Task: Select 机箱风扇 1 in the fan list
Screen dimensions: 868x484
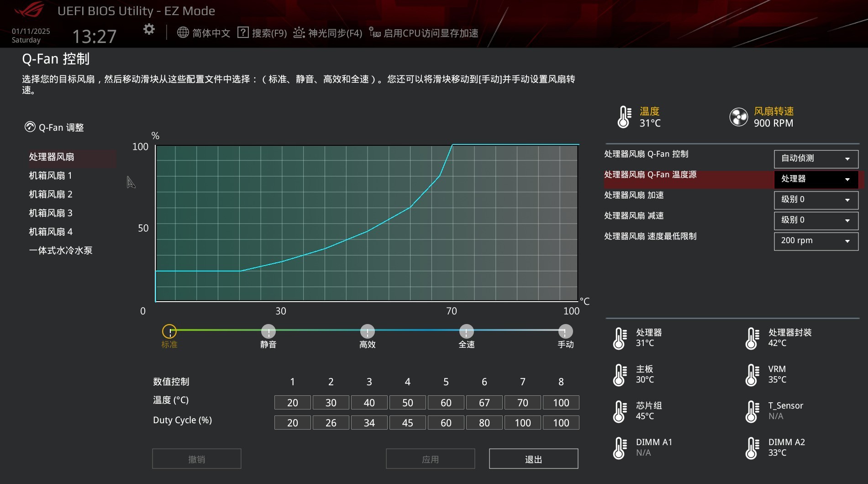Action: tap(51, 176)
